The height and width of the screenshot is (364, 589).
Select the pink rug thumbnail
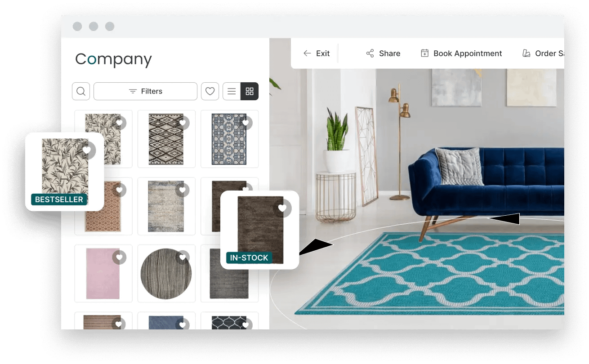click(x=103, y=274)
